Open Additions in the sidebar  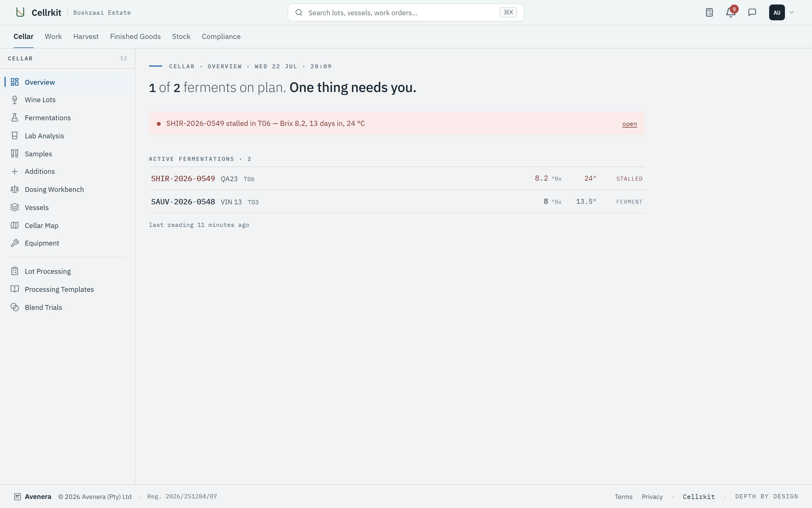click(67, 171)
